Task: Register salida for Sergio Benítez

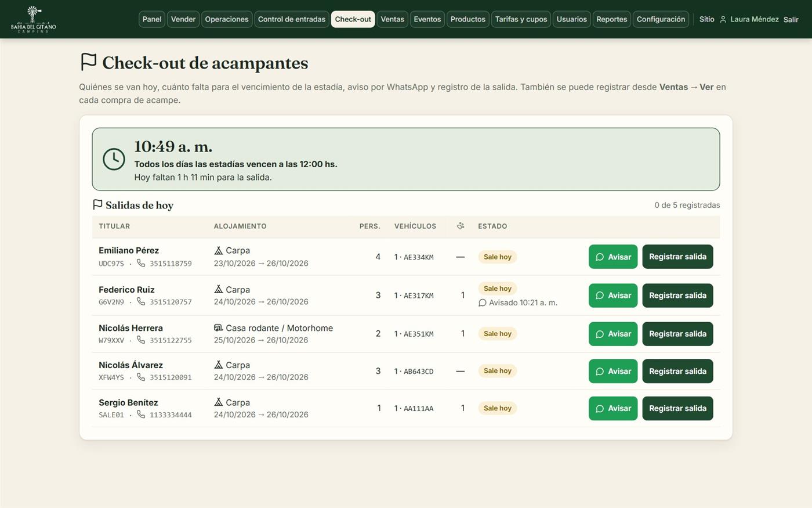Action: tap(677, 408)
